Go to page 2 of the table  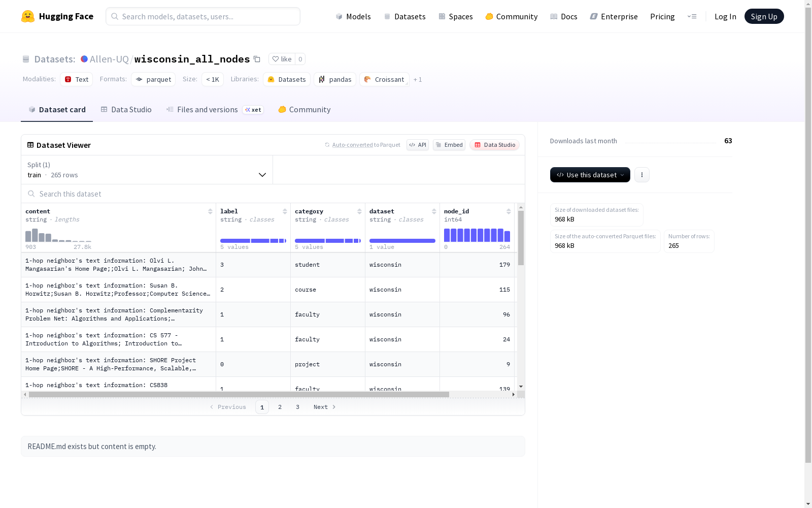(280, 407)
